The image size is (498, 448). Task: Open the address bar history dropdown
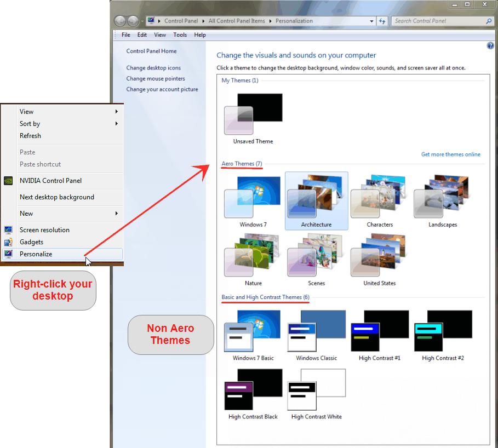tap(371, 21)
